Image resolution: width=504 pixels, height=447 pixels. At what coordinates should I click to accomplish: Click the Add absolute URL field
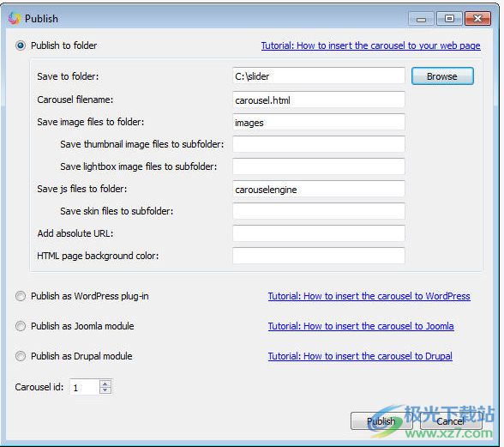point(319,233)
